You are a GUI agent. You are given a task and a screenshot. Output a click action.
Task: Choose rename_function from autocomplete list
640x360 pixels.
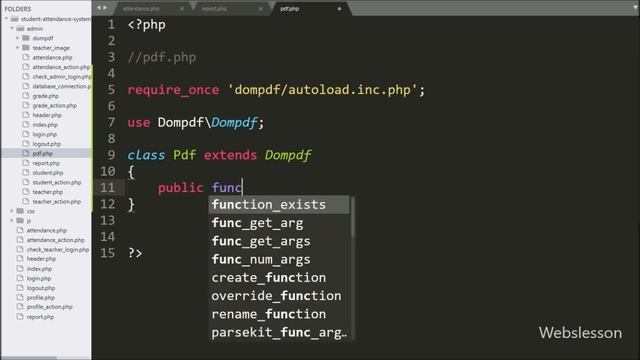click(x=279, y=314)
